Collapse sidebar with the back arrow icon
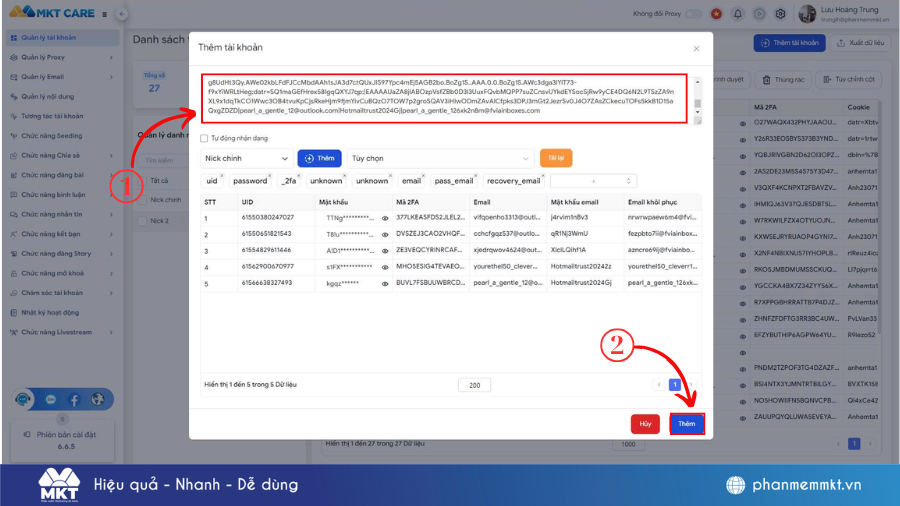The width and height of the screenshot is (900, 506). point(121,14)
